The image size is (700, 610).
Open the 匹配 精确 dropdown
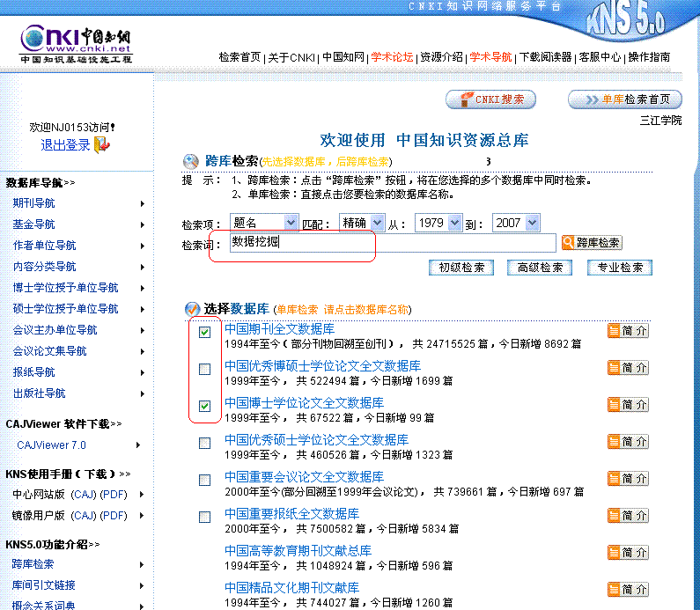362,222
